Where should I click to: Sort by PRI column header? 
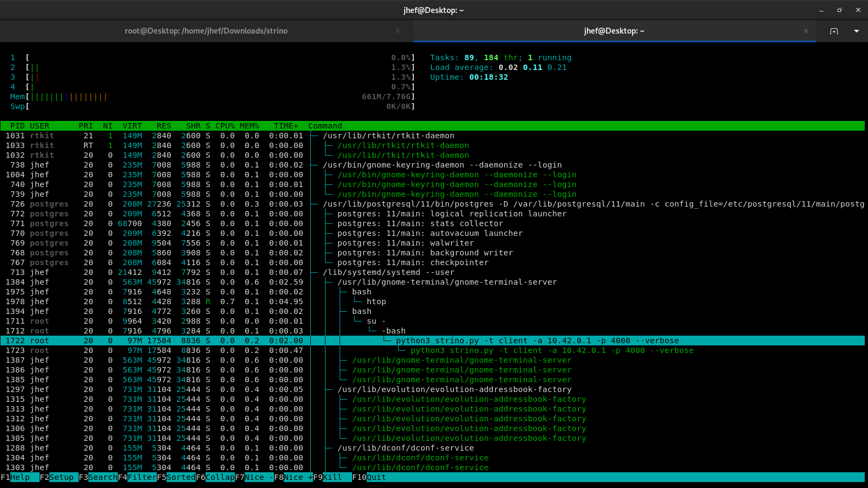[x=86, y=126]
